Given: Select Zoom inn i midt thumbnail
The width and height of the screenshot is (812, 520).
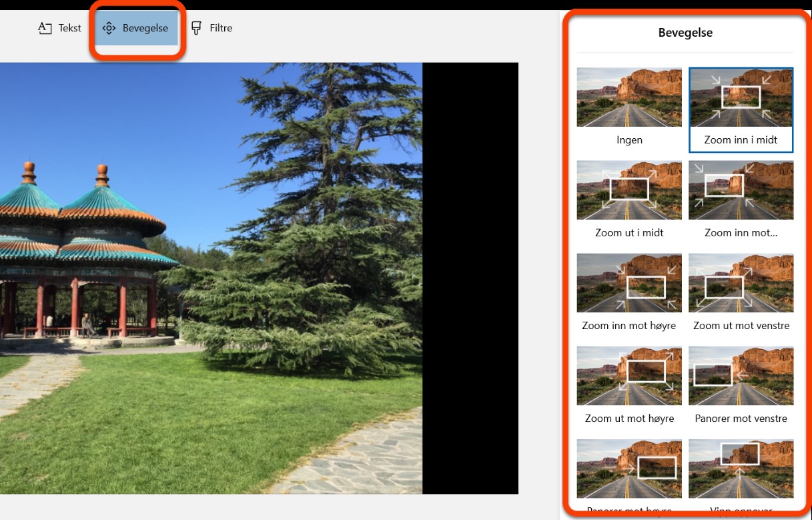Looking at the screenshot, I should click(741, 97).
